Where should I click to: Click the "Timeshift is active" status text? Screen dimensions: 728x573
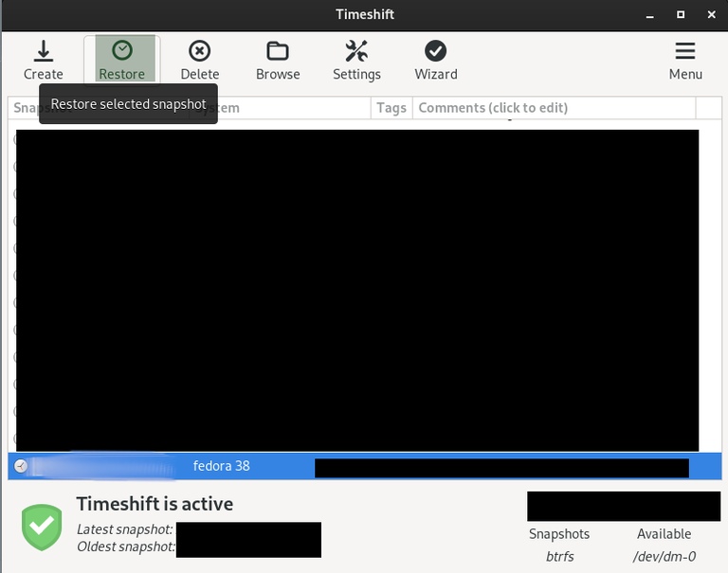coord(155,504)
